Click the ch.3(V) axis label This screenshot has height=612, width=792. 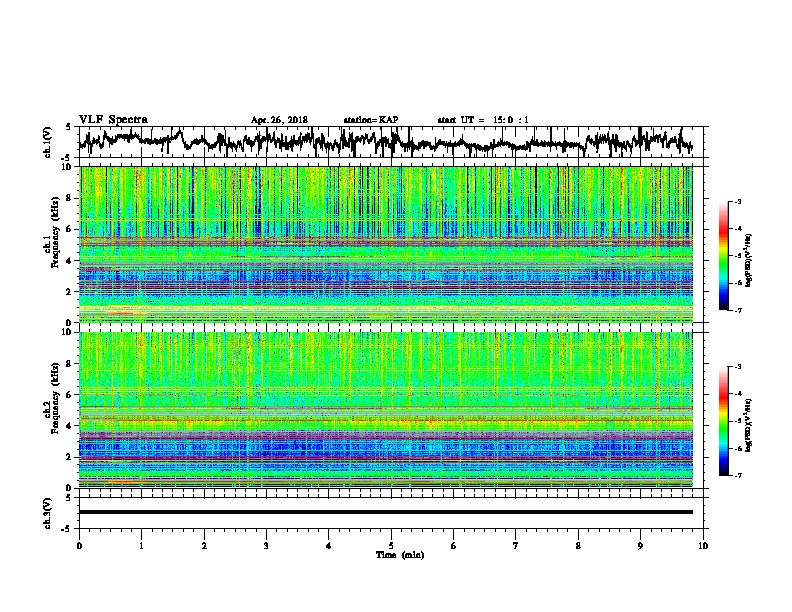[48, 513]
